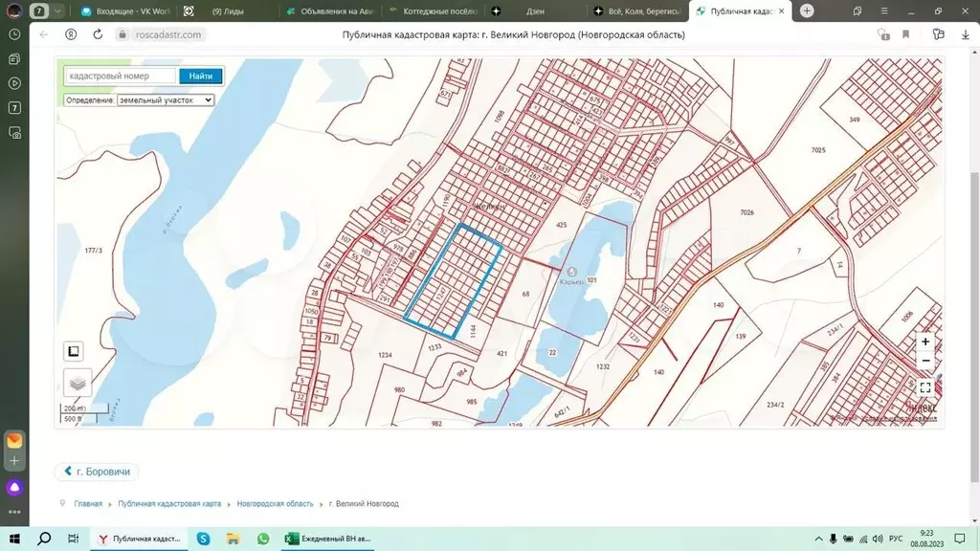
Task: Open Skype from the taskbar
Action: click(204, 539)
